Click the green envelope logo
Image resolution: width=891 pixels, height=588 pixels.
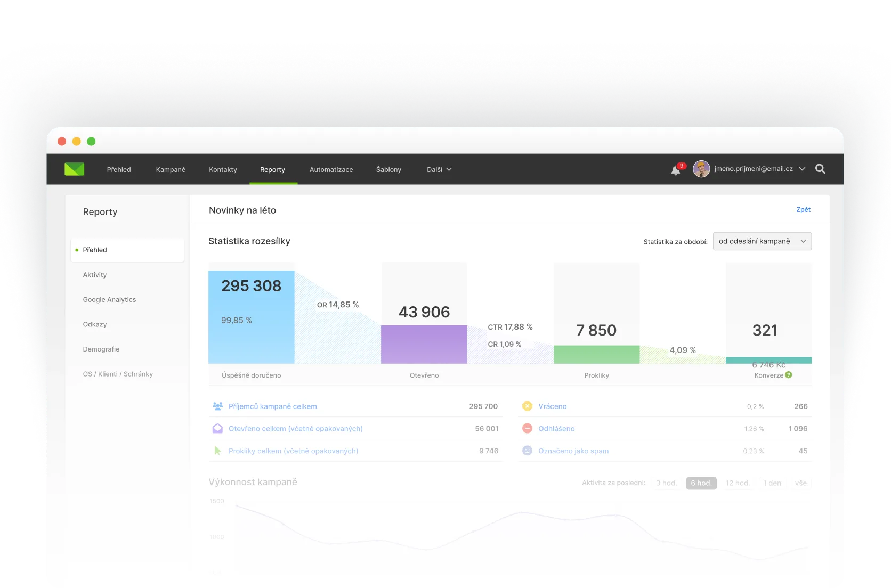coord(75,169)
